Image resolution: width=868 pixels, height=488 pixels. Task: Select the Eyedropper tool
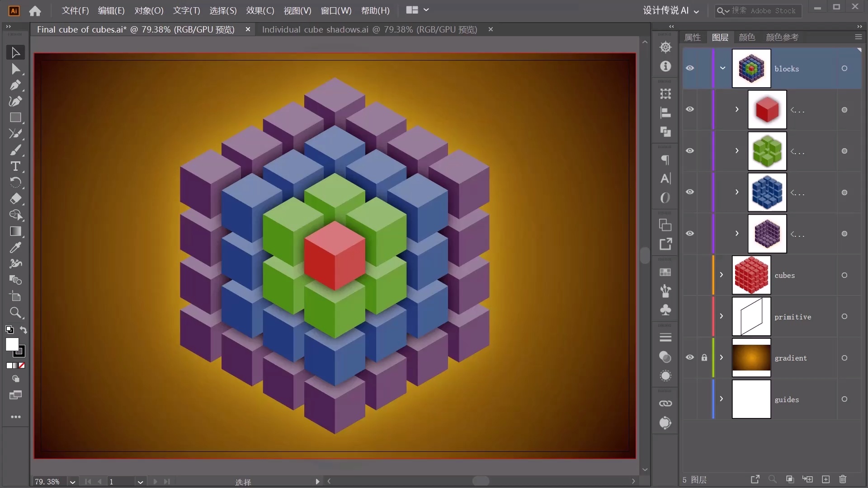click(15, 248)
